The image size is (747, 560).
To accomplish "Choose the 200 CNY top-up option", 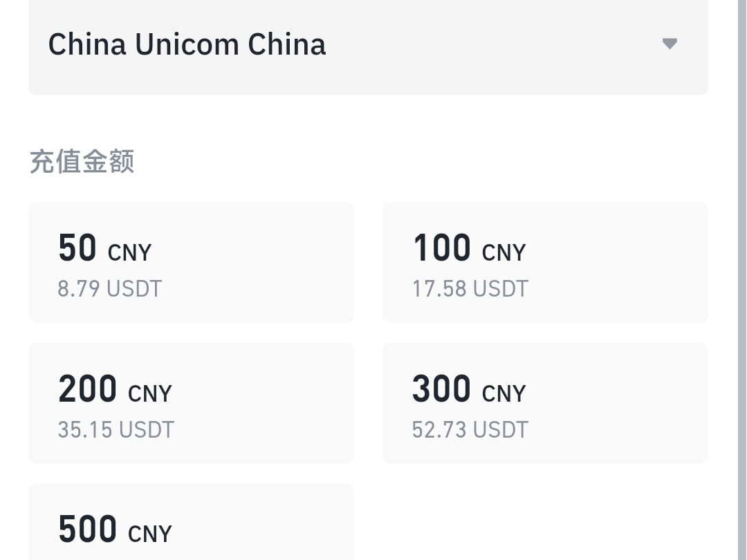I will click(x=191, y=403).
